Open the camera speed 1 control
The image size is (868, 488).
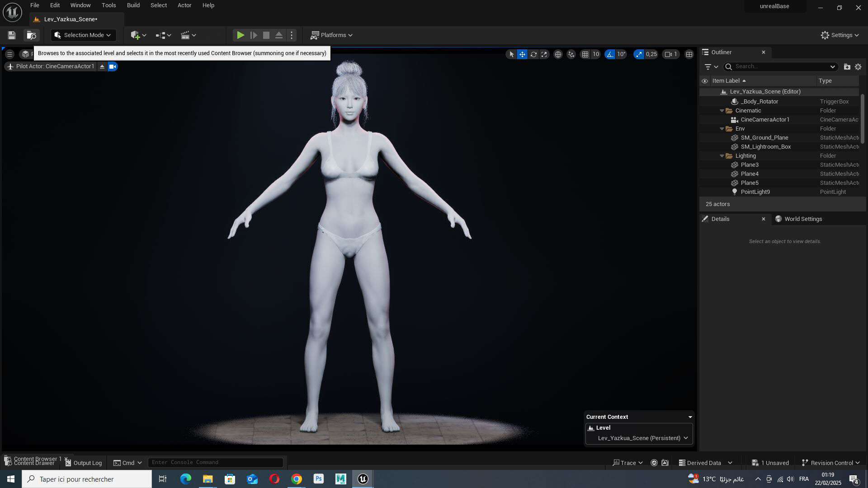671,54
